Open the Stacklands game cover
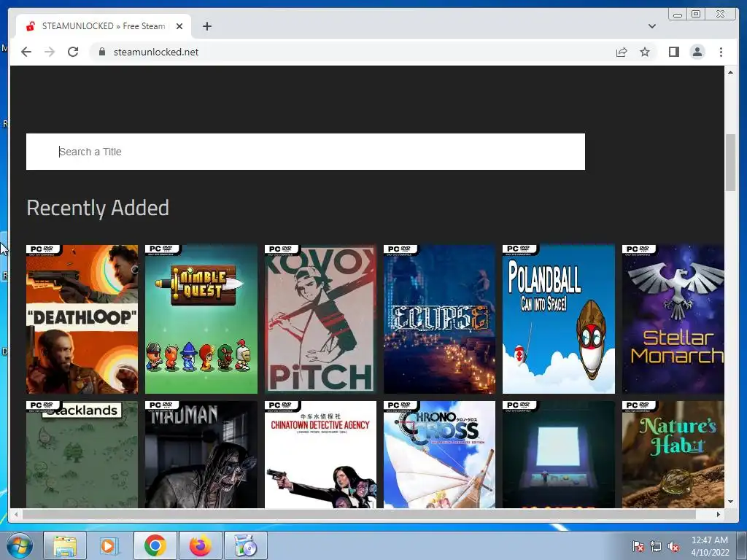The image size is (747, 560). tap(82, 454)
